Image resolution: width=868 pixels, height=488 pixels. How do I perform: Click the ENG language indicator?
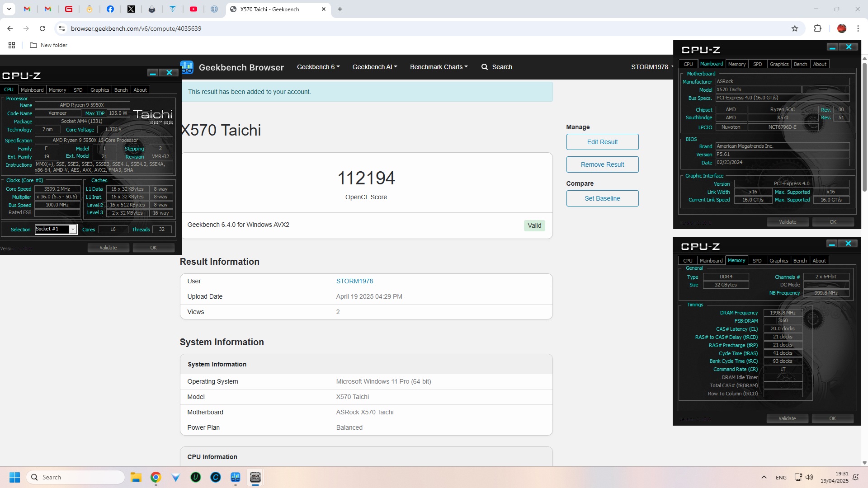click(x=781, y=477)
